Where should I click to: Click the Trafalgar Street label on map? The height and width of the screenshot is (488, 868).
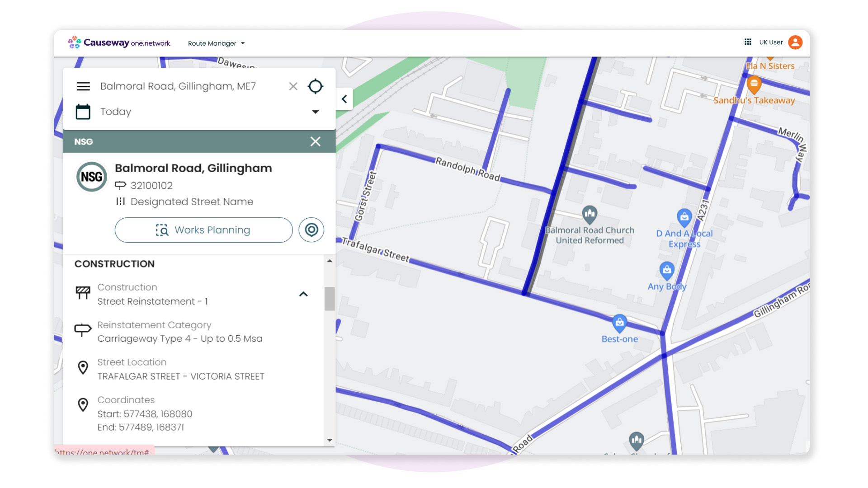pyautogui.click(x=375, y=250)
